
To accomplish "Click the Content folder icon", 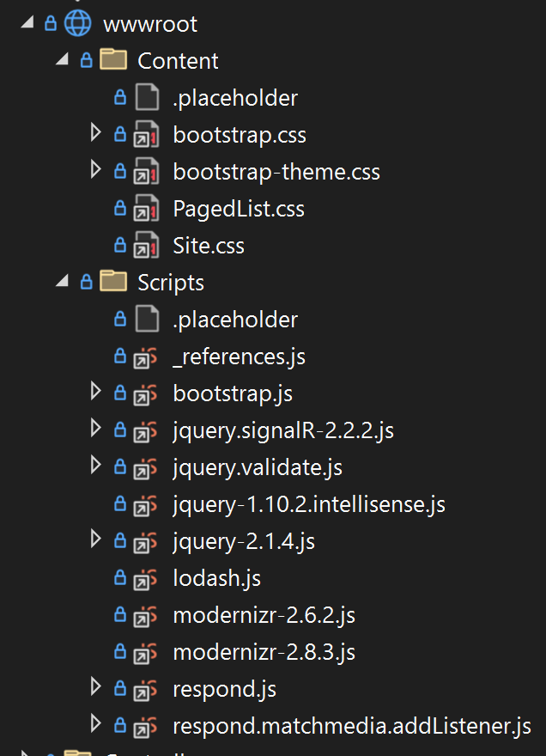I will (x=113, y=60).
